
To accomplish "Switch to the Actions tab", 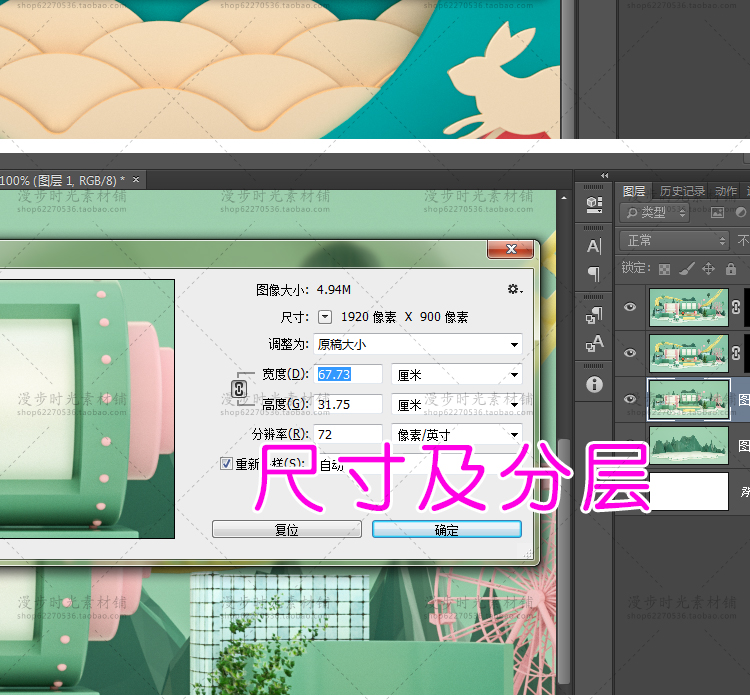I will click(727, 191).
